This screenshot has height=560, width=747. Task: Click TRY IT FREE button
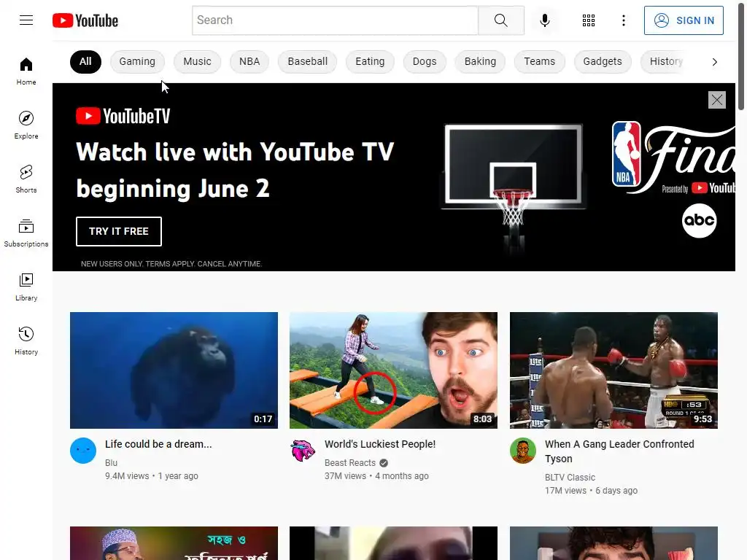[119, 231]
